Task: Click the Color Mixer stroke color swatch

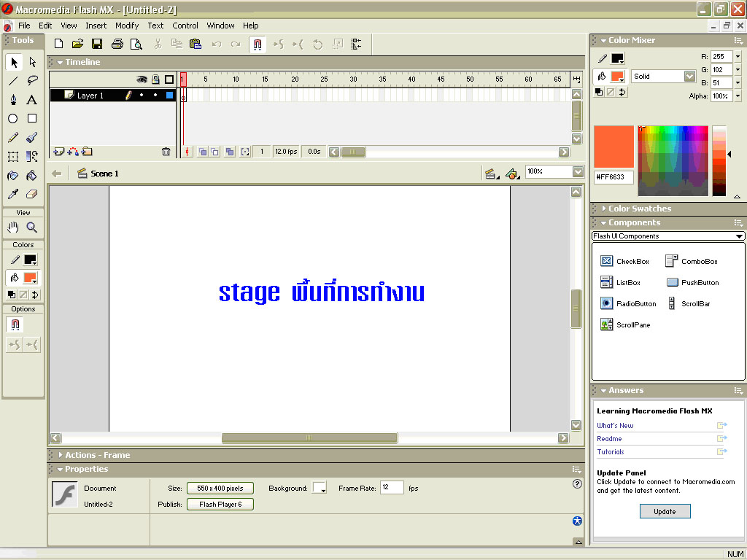Action: pos(617,58)
